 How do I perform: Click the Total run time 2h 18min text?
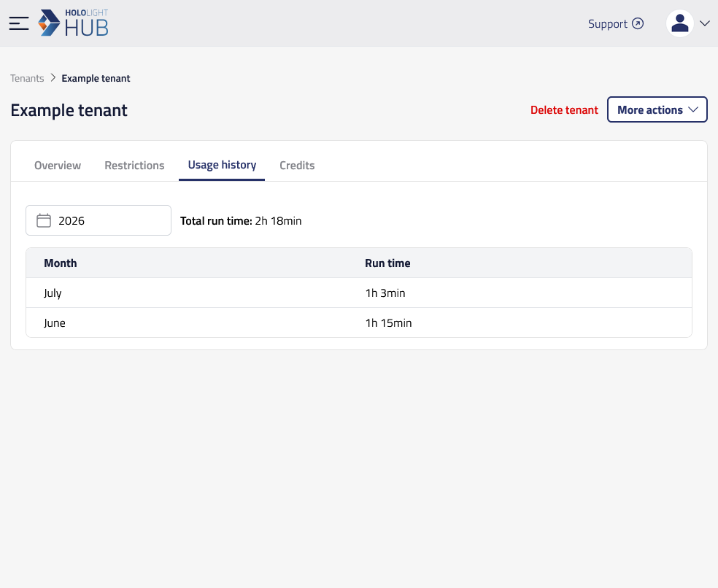click(x=241, y=221)
